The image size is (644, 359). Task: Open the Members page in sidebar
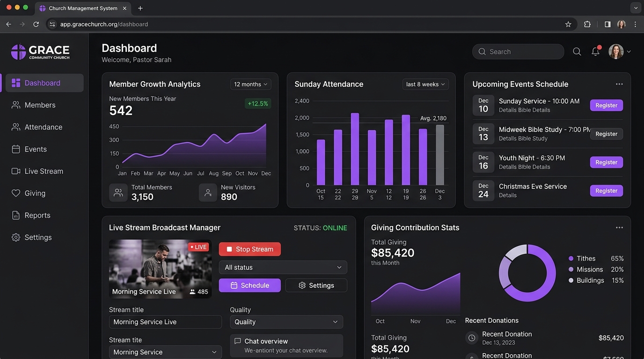tap(40, 105)
